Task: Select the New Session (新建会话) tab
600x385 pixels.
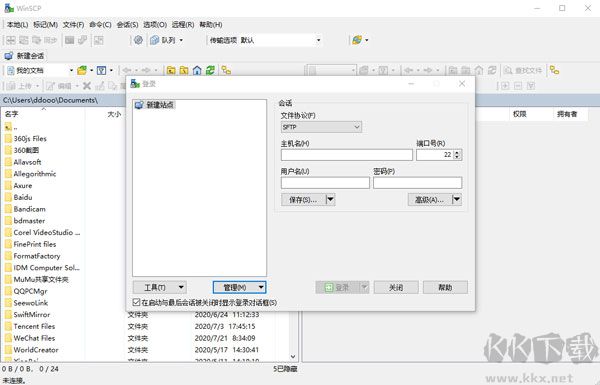Action: point(24,56)
